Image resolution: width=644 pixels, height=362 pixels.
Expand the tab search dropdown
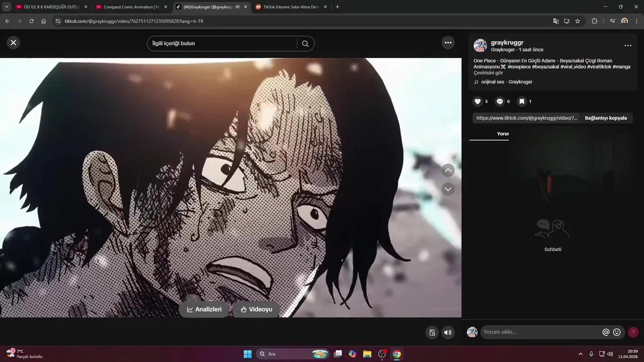(7, 7)
